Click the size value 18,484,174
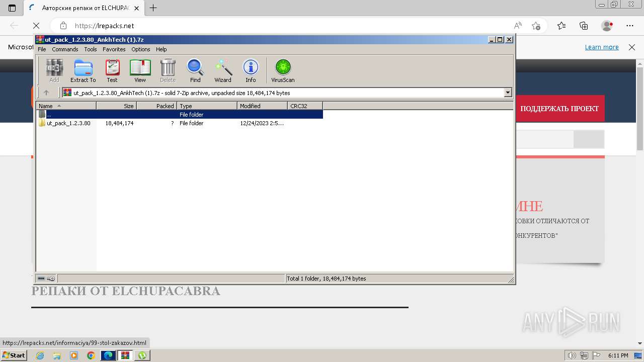 point(119,123)
